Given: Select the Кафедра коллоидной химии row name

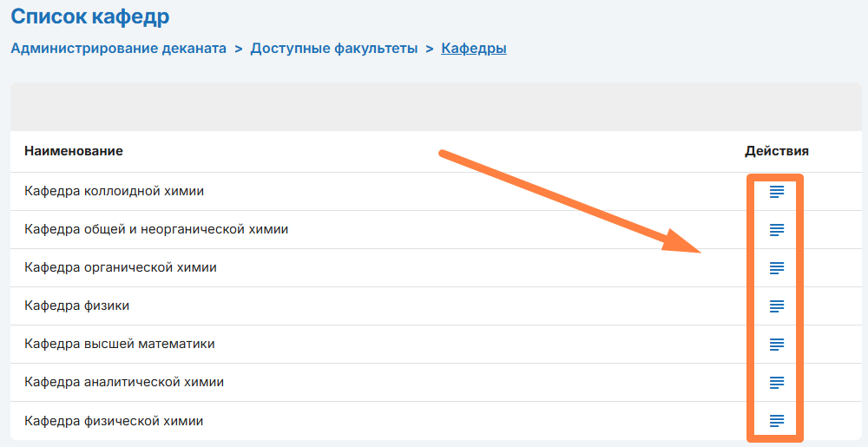Looking at the screenshot, I should [x=115, y=191].
